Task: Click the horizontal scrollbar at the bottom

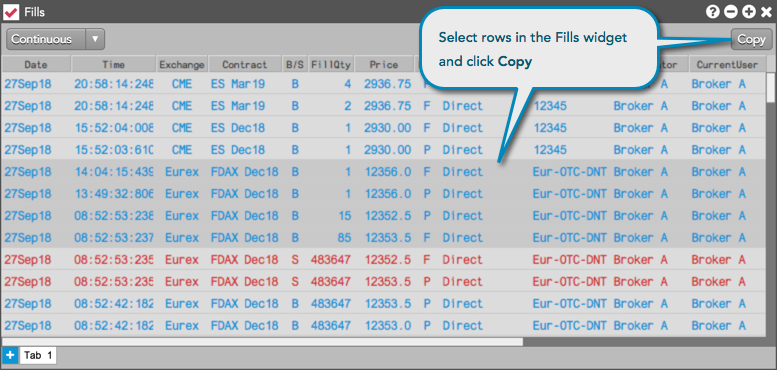Action: click(262, 341)
